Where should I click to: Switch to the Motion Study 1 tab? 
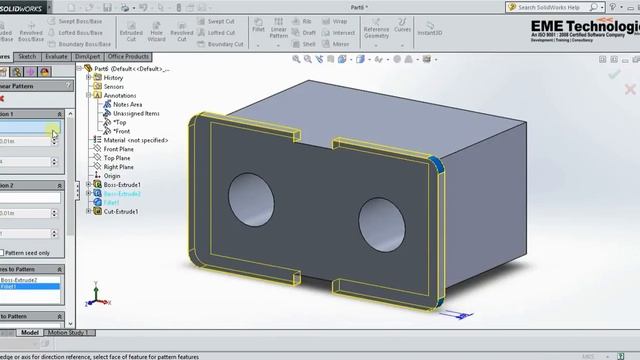click(68, 333)
